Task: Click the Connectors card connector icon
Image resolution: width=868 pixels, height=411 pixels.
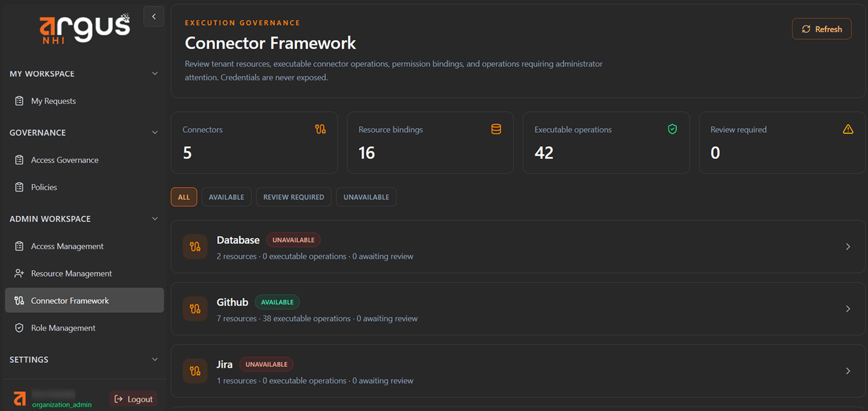Action: (x=321, y=129)
